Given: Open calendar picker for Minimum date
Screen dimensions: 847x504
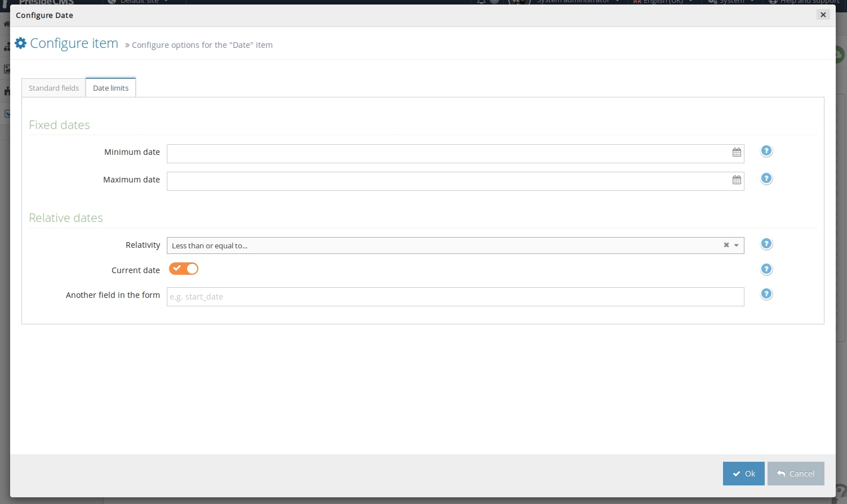Looking at the screenshot, I should [x=737, y=153].
